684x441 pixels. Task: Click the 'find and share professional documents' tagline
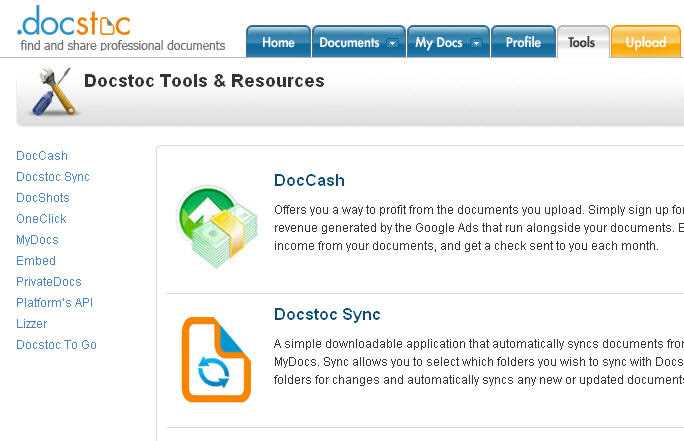[123, 45]
